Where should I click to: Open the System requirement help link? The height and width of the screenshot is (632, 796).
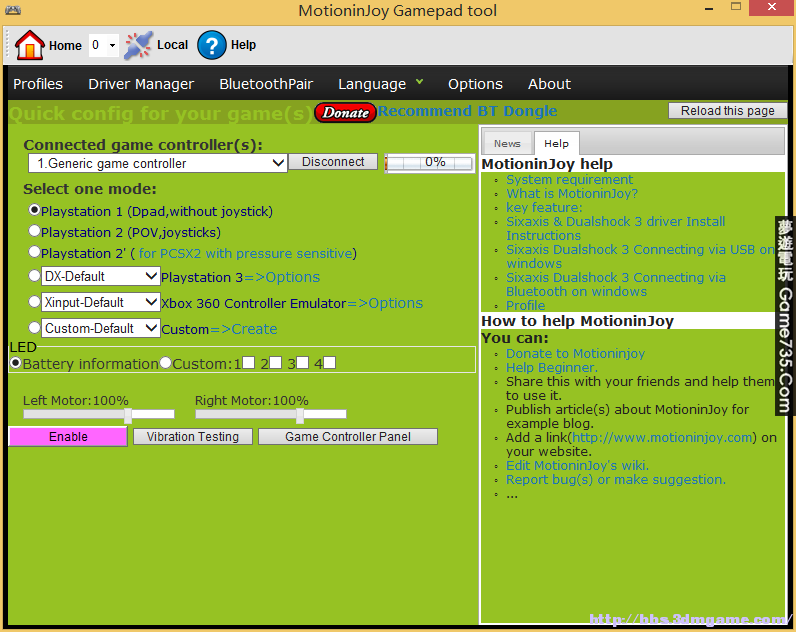569,180
